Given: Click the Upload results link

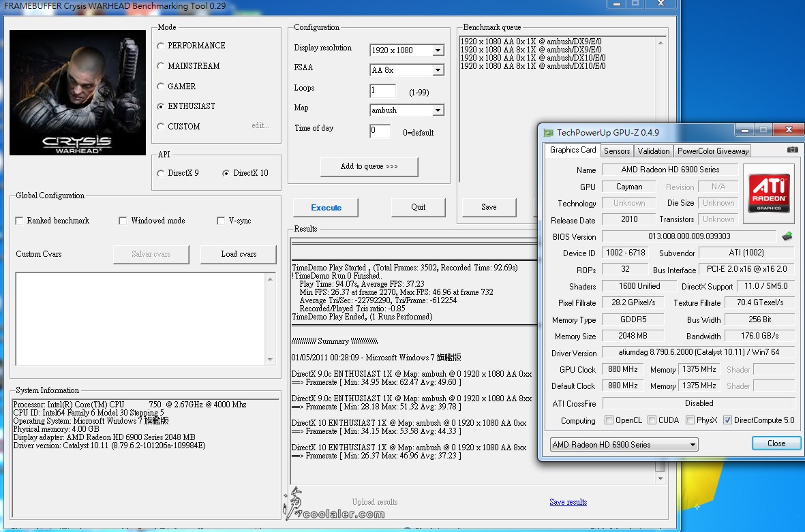Looking at the screenshot, I should pyautogui.click(x=375, y=502).
